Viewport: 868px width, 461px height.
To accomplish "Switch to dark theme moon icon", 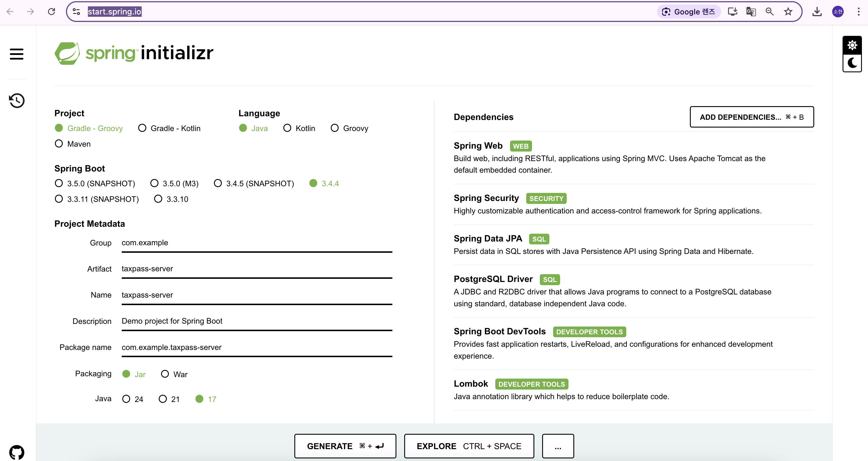I will coord(852,63).
